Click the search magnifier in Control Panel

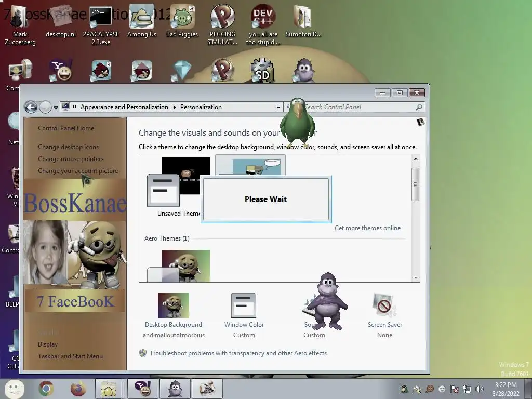419,107
